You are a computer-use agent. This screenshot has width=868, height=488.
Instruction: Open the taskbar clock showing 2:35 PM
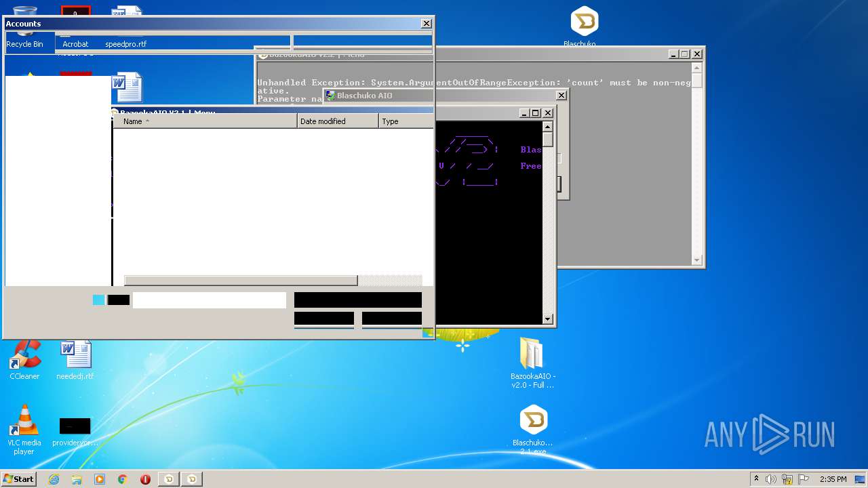click(833, 479)
